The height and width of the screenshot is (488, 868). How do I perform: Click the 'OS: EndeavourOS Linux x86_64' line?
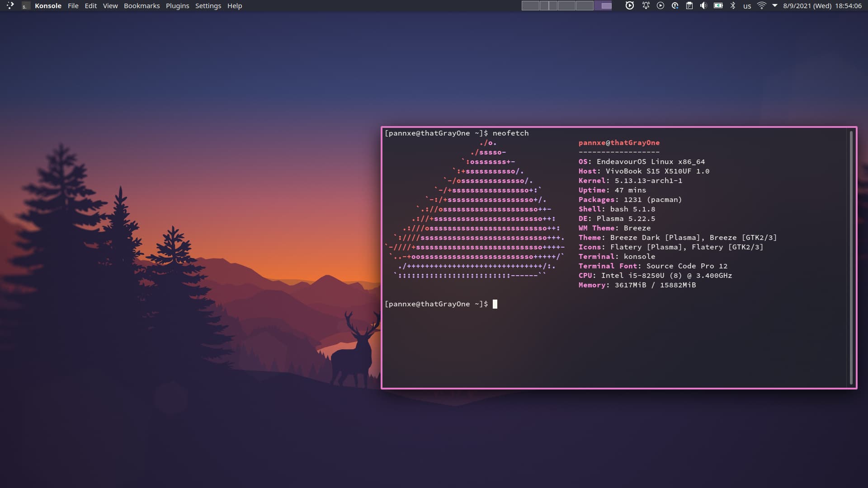642,162
